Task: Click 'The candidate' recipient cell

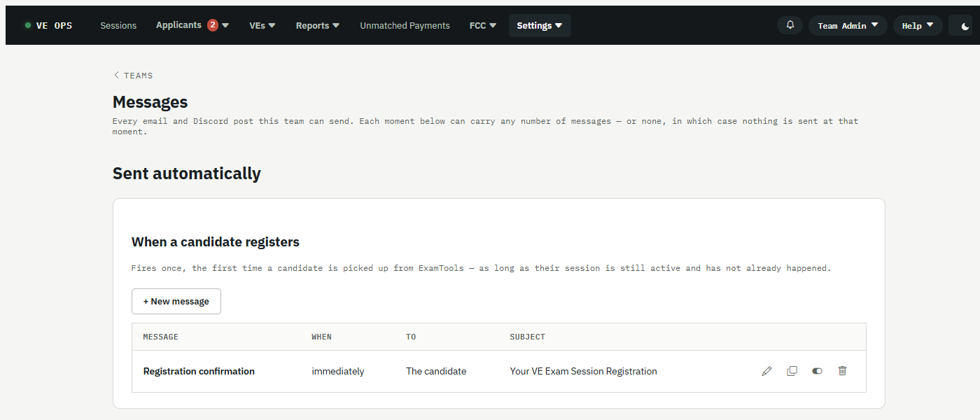Action: pyautogui.click(x=436, y=371)
